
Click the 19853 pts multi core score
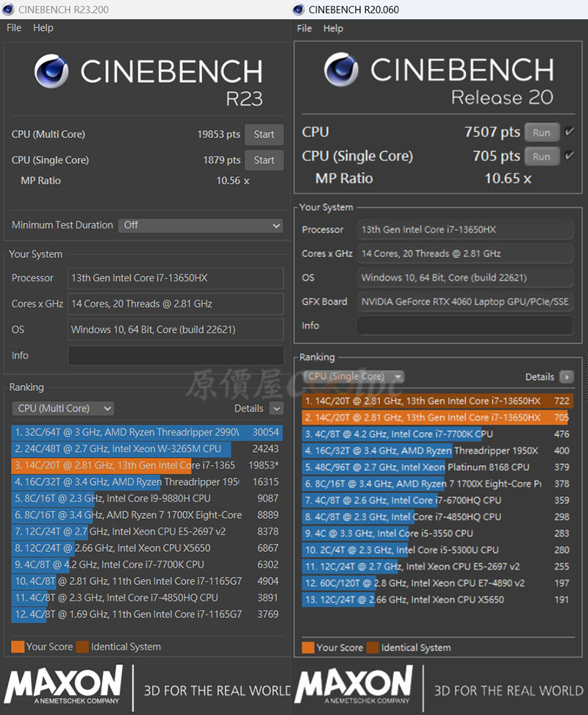coord(218,134)
